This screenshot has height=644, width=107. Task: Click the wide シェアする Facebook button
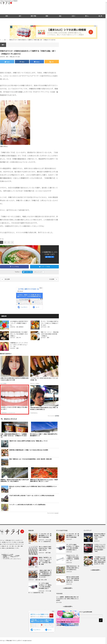(x=14, y=266)
